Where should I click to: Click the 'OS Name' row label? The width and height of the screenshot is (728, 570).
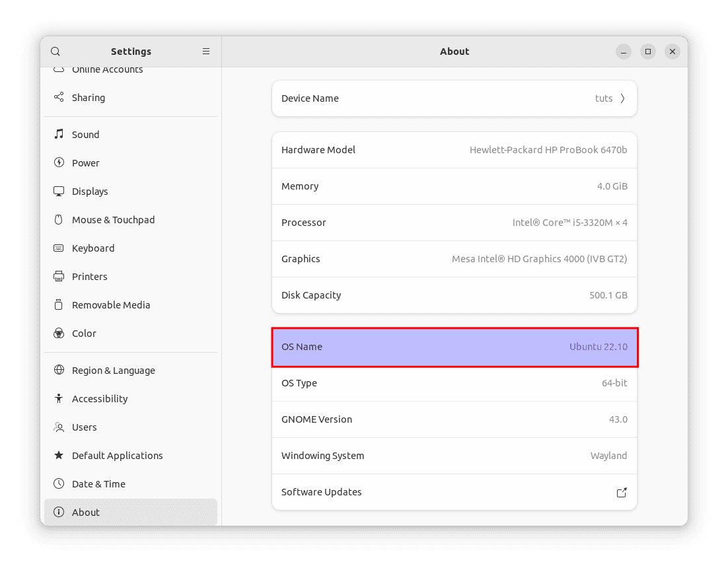[302, 347]
